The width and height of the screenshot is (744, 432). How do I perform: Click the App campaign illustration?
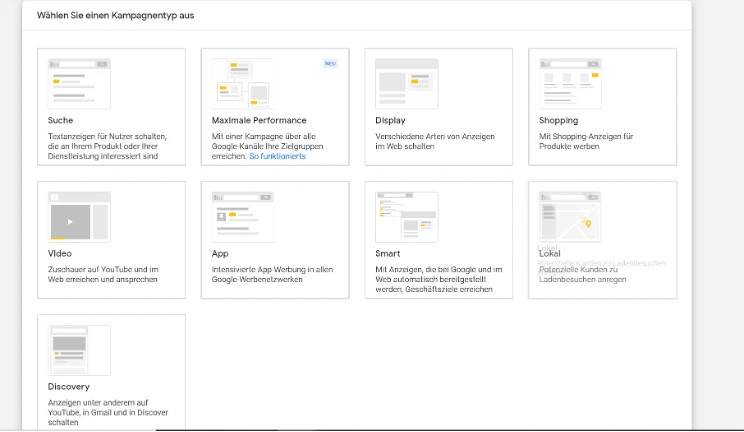(x=243, y=217)
